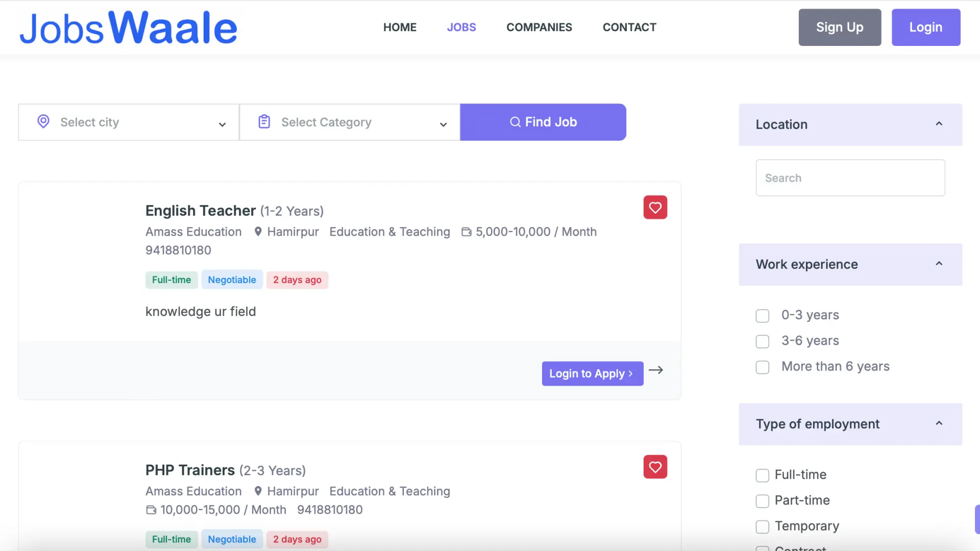Image resolution: width=980 pixels, height=551 pixels.
Task: Click the heart icon on PHP Trainers job
Action: click(655, 467)
